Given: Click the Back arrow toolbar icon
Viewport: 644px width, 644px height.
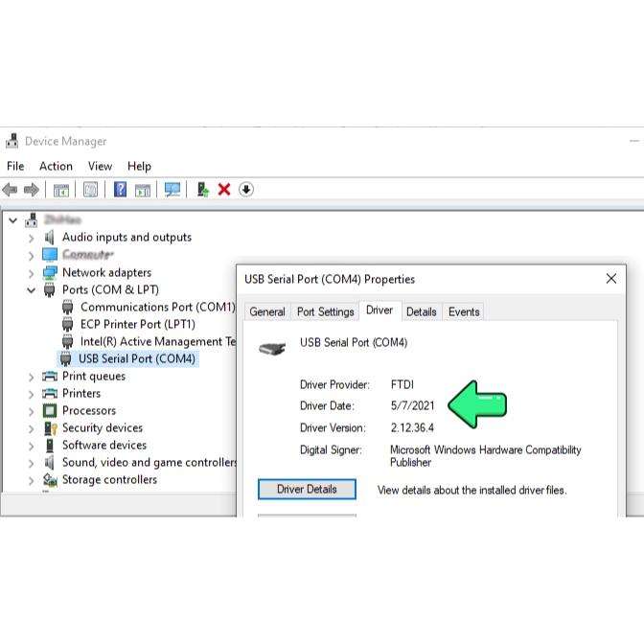Looking at the screenshot, I should tap(11, 190).
